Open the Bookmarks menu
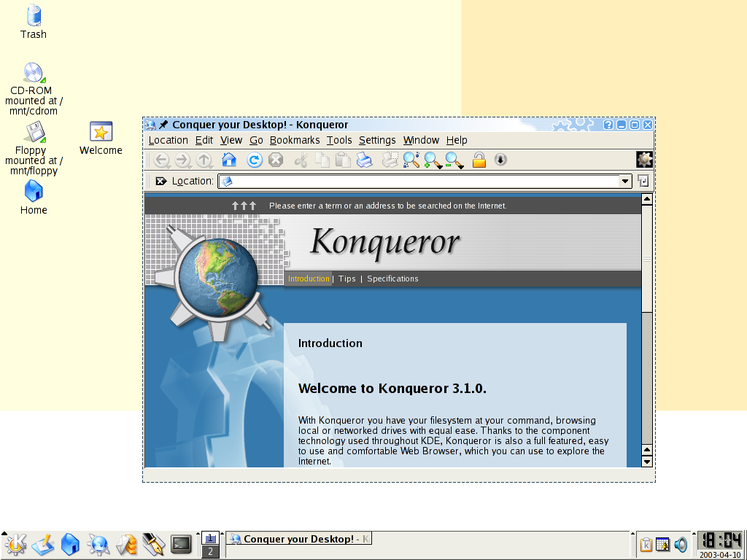 coord(295,140)
